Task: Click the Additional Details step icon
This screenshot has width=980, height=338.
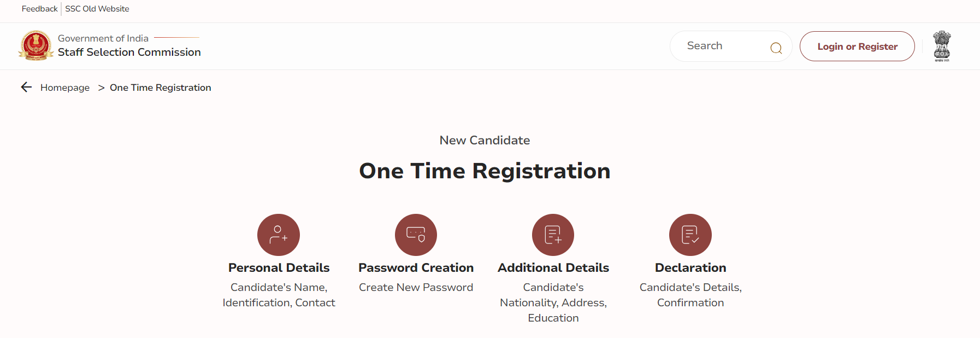Action: coord(553,235)
